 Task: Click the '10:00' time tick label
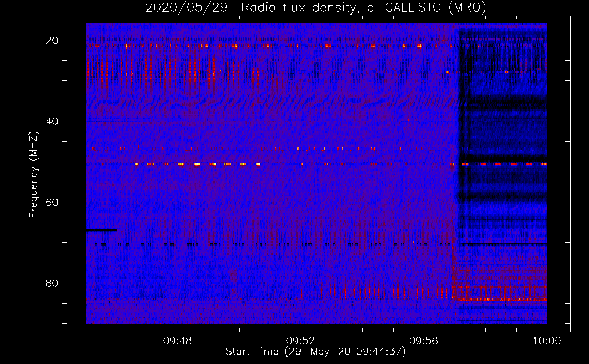pos(547,341)
